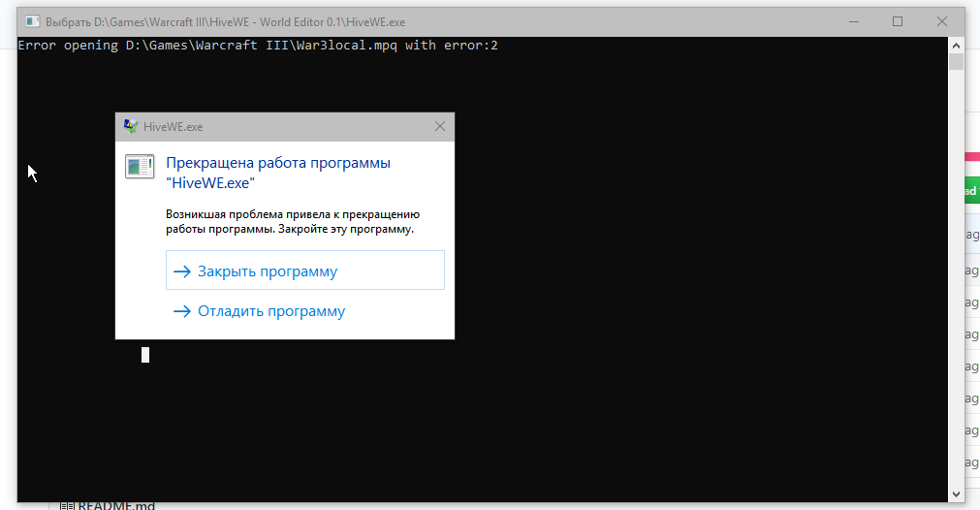
Task: Click the console vertical scrollbar thumb
Action: click(x=956, y=61)
